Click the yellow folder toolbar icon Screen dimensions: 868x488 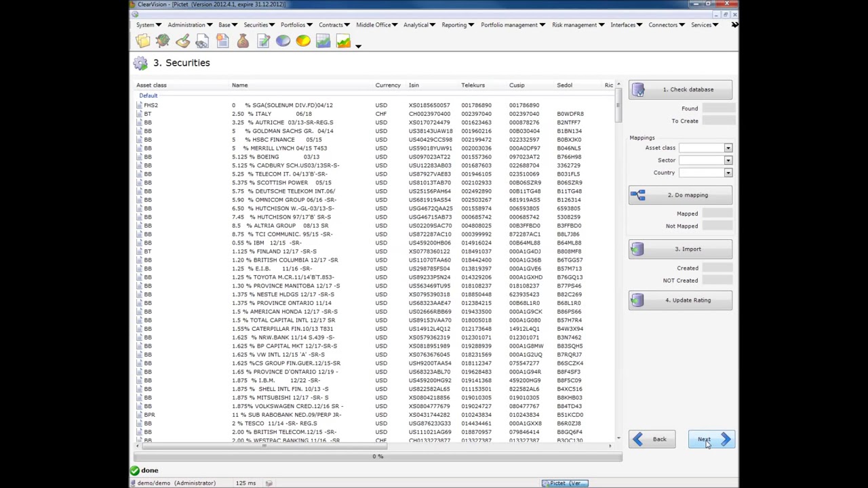[x=142, y=42]
